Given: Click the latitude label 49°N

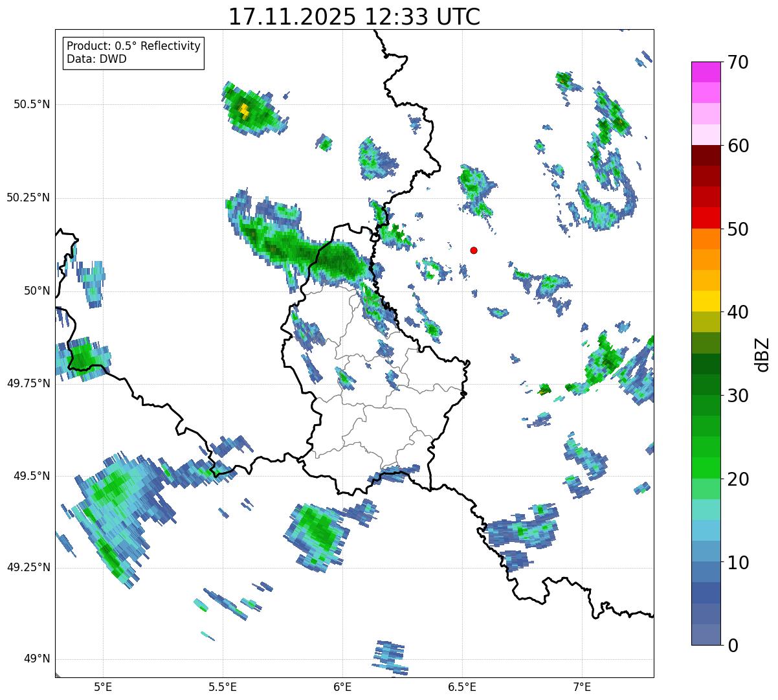Looking at the screenshot, I should (x=38, y=659).
